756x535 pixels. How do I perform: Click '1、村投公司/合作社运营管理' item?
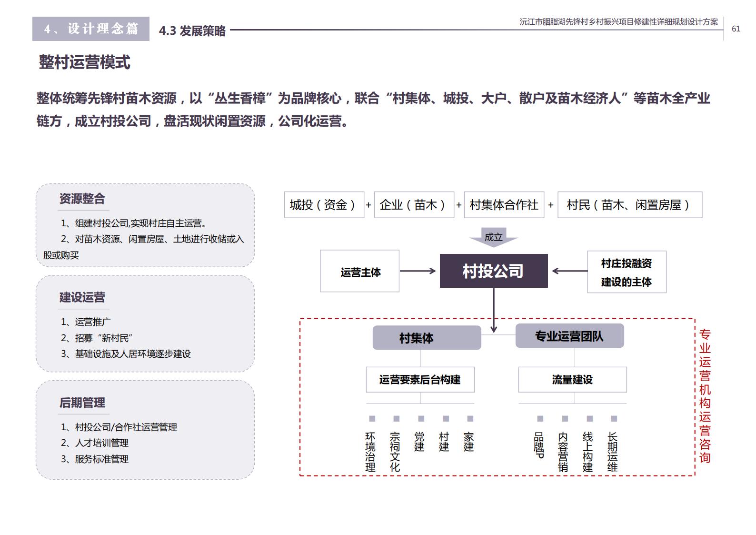coord(119,427)
